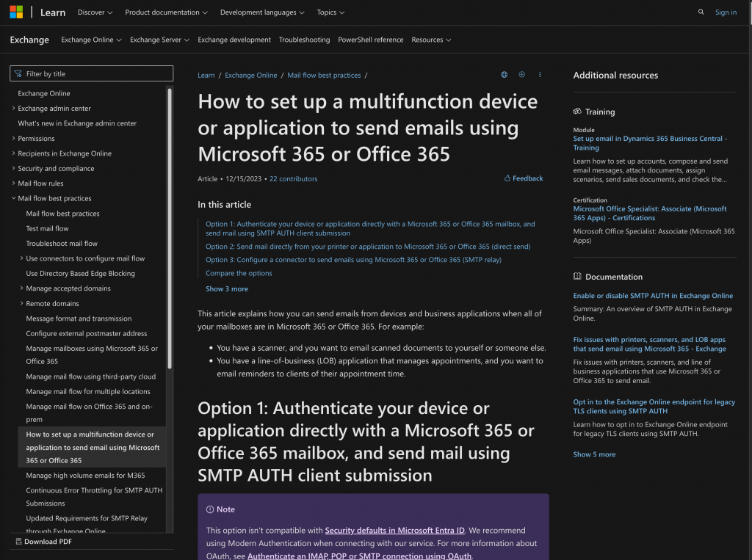Open the search magnifier icon

coord(701,12)
